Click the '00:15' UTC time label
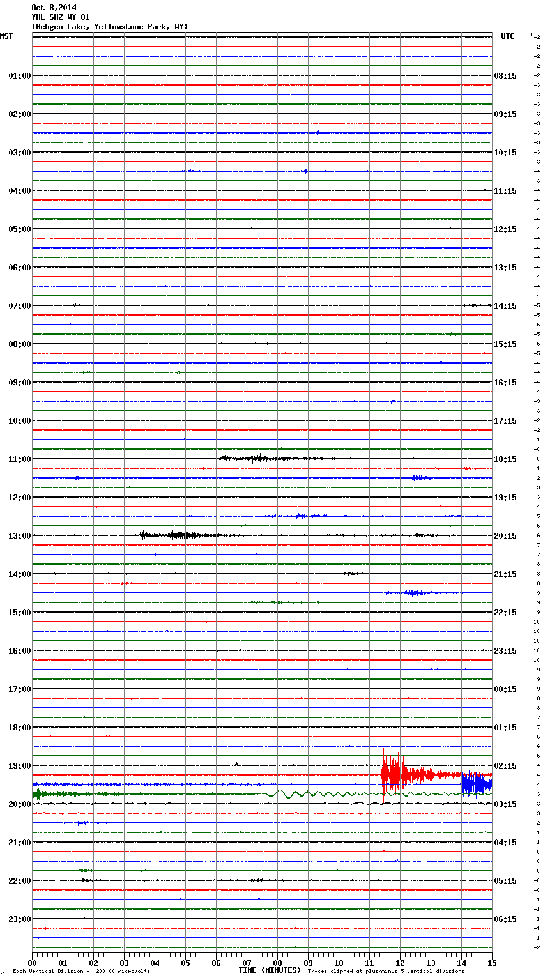 pyautogui.click(x=505, y=689)
